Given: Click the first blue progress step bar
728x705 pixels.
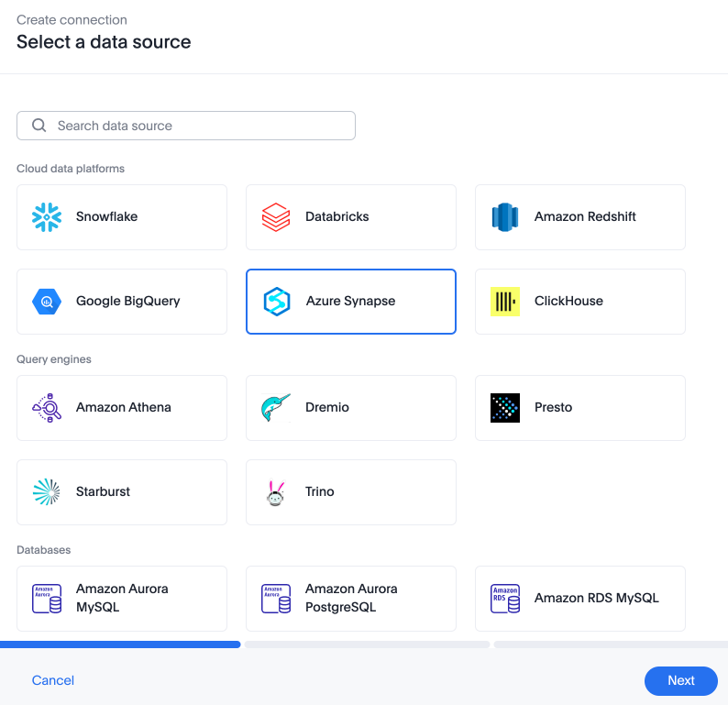Looking at the screenshot, I should pos(120,644).
